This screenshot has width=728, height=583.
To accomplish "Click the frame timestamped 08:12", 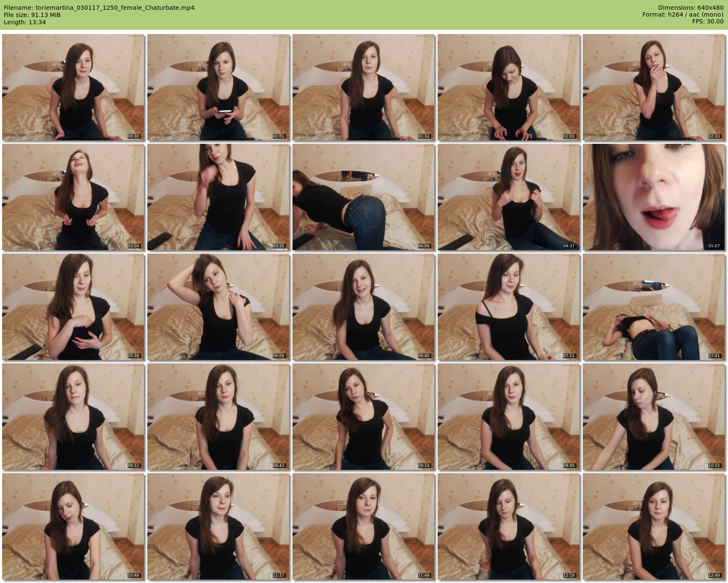I will pyautogui.click(x=73, y=417).
